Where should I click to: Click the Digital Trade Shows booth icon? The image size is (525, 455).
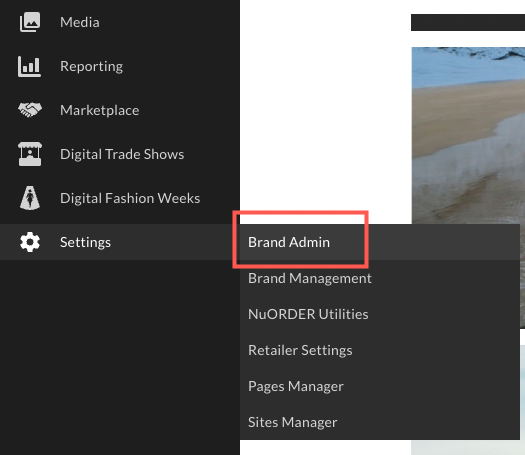pyautogui.click(x=30, y=154)
